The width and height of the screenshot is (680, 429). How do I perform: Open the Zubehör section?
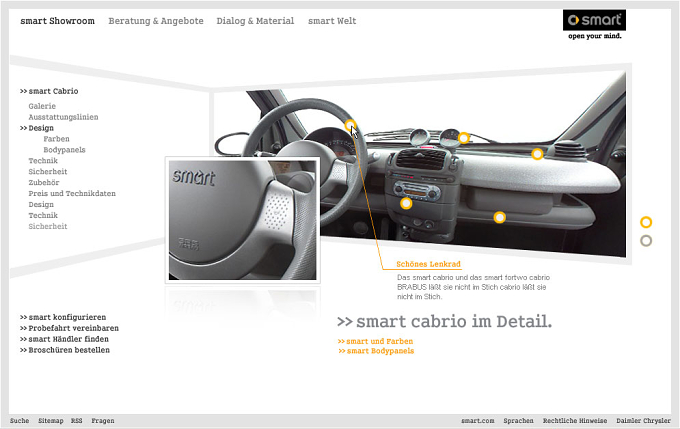pyautogui.click(x=44, y=182)
